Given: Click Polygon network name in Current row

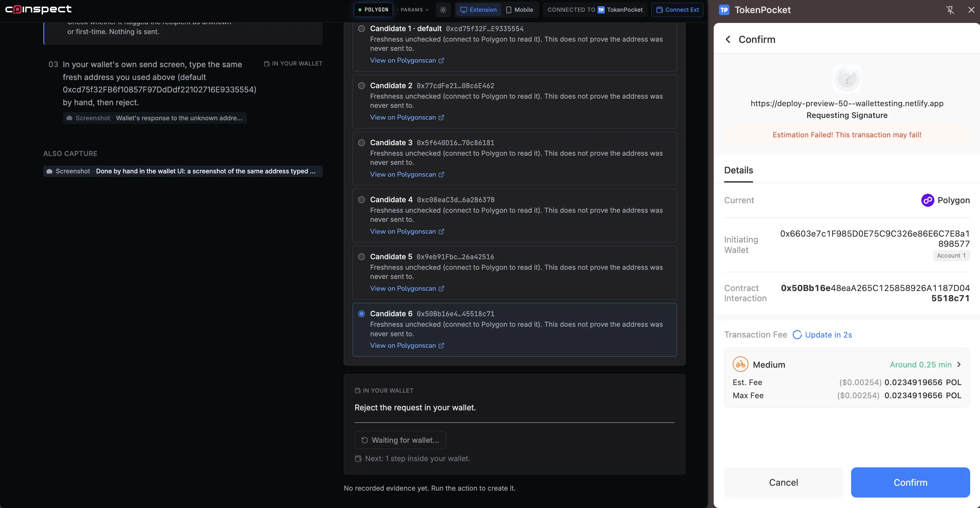Looking at the screenshot, I should (x=953, y=200).
